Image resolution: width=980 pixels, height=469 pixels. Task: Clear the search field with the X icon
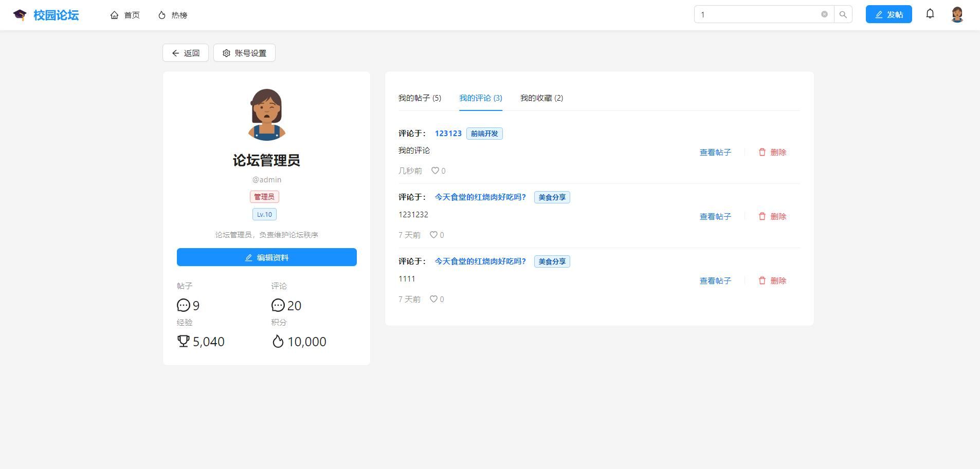tap(825, 14)
